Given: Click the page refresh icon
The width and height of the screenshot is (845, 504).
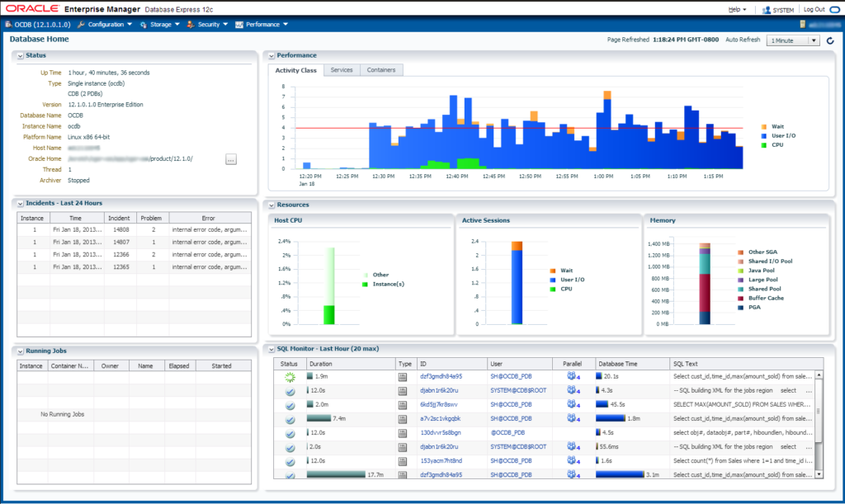Looking at the screenshot, I should pyautogui.click(x=830, y=40).
